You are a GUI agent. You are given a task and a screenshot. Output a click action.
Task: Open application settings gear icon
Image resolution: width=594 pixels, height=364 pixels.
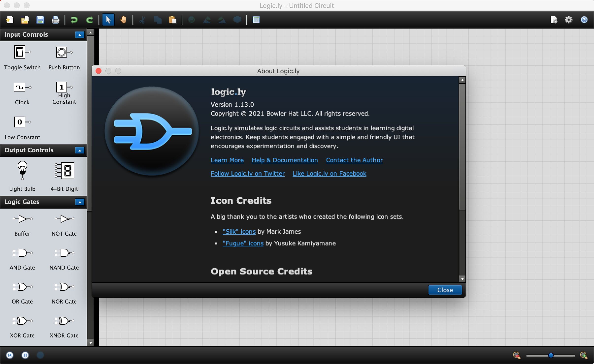point(569,20)
